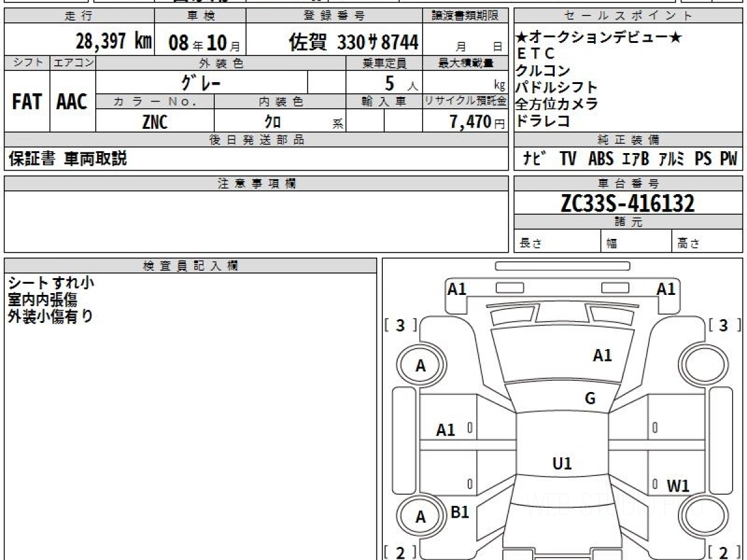The height and width of the screenshot is (560, 747).
Task: Click the 輸入車 header cell
Action: pyautogui.click(x=385, y=101)
